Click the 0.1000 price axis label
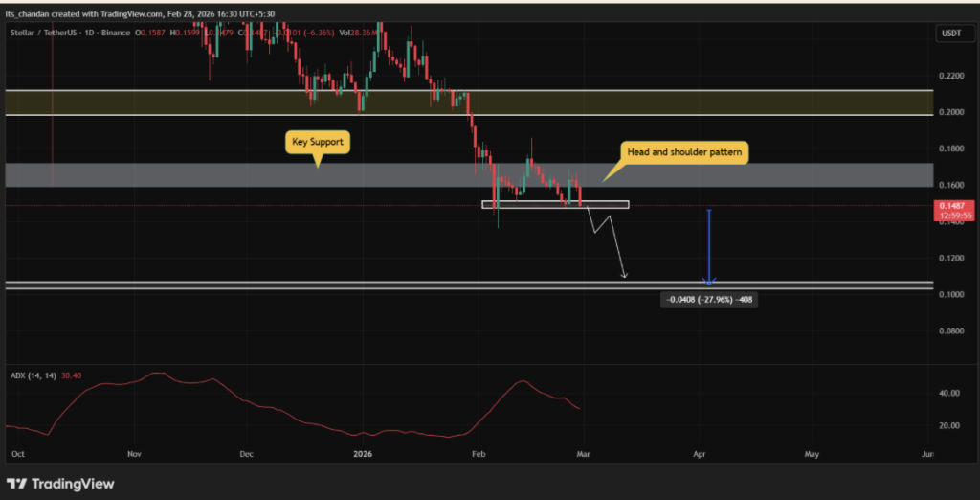The width and height of the screenshot is (980, 500). (x=950, y=294)
